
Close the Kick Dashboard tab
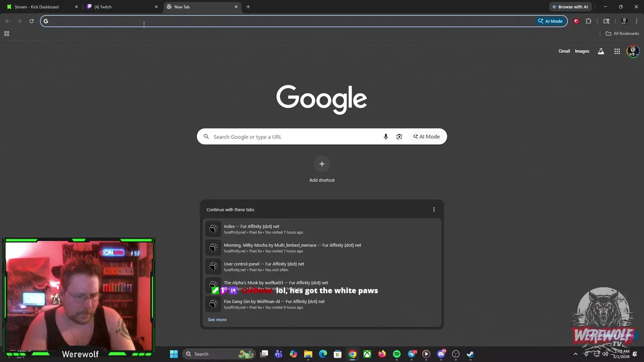point(76,7)
